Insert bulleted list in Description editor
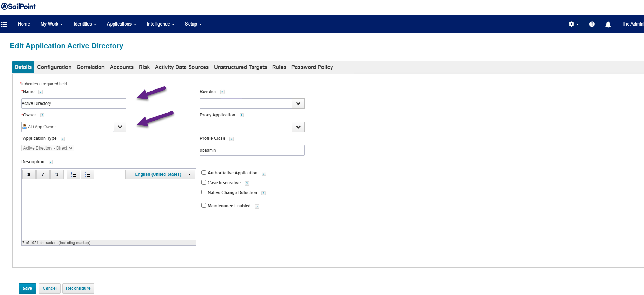The image size is (644, 295). pyautogui.click(x=87, y=174)
